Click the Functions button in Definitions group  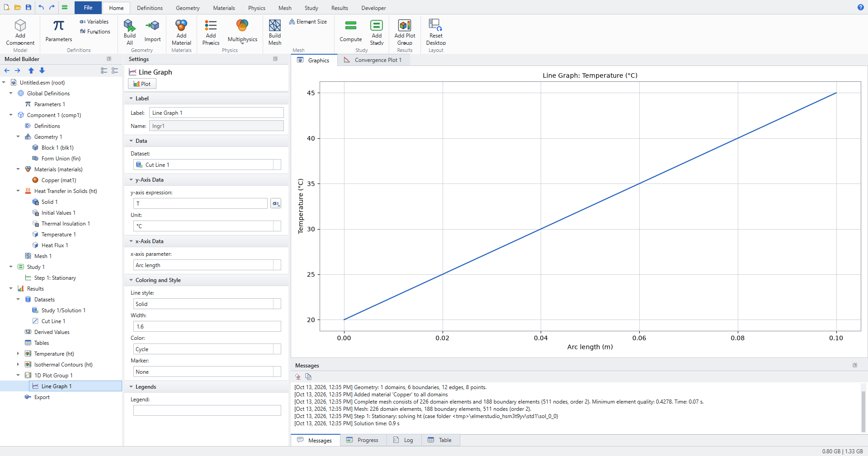(95, 32)
